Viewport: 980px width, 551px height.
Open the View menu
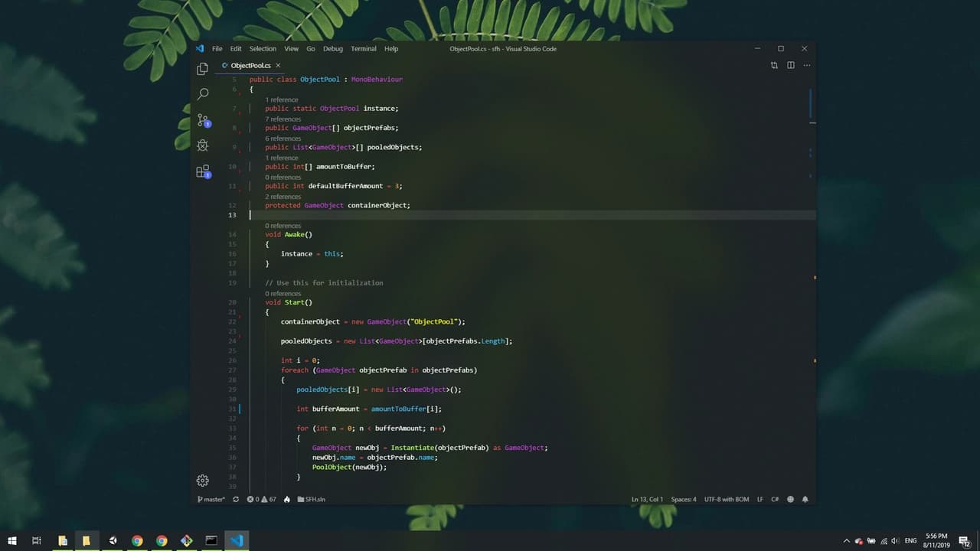(292, 49)
